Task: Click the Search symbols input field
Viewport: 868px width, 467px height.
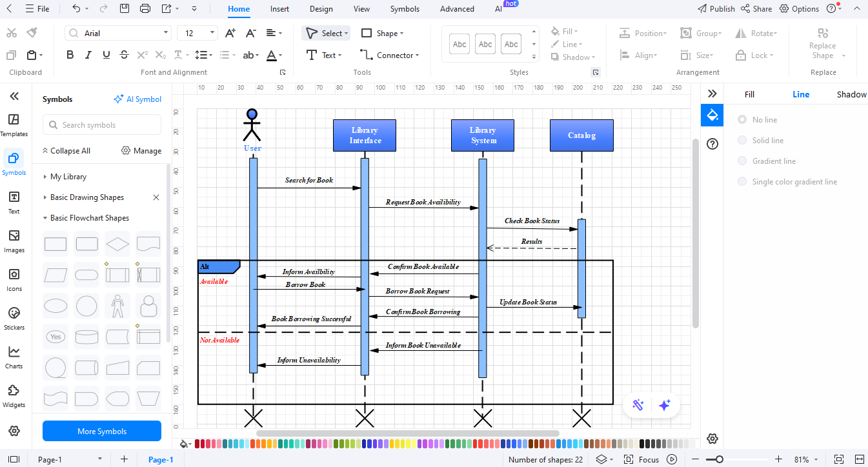Action: click(102, 125)
